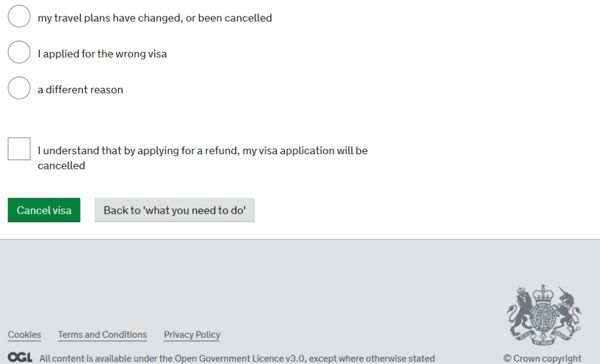600x364 pixels.
Task: Click the word 'cancelled' below the checkbox sentence
Action: [61, 166]
